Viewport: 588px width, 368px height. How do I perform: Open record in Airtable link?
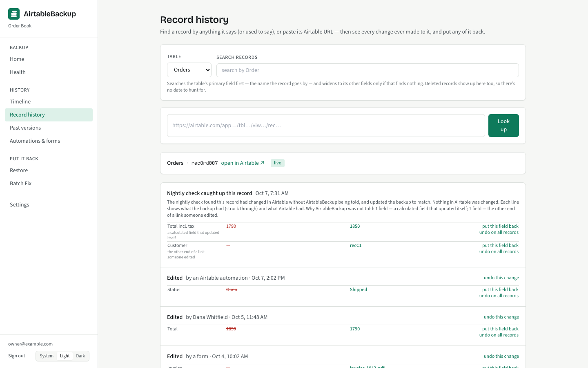(x=243, y=163)
